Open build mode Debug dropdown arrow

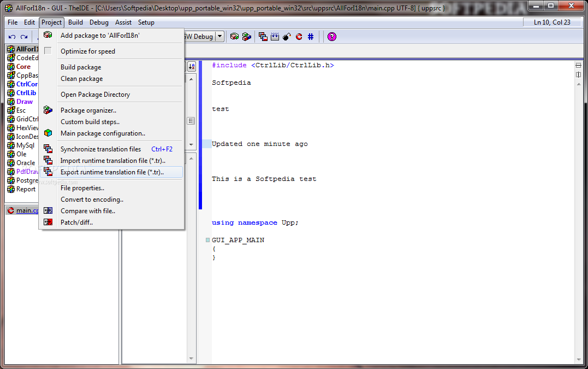pyautogui.click(x=220, y=37)
